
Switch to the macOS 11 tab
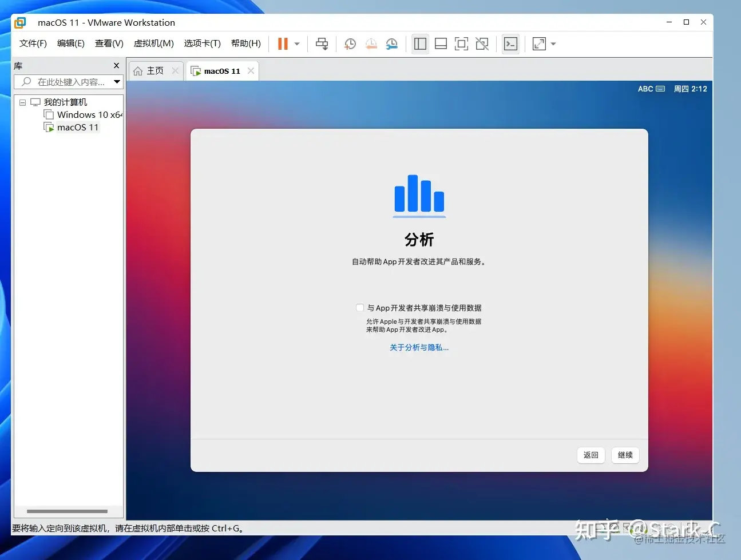point(222,71)
